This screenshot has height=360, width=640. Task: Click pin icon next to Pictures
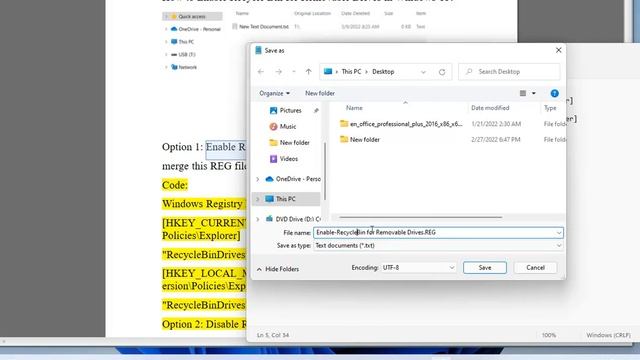point(316,111)
